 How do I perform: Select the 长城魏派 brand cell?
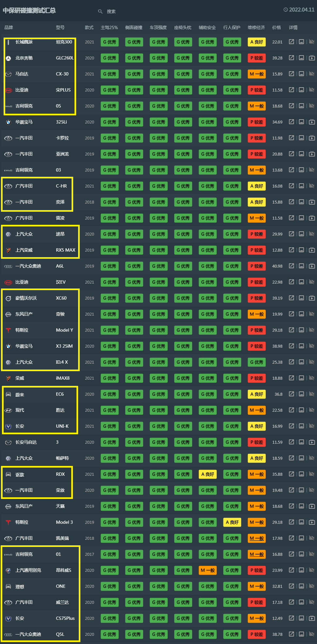point(24,42)
